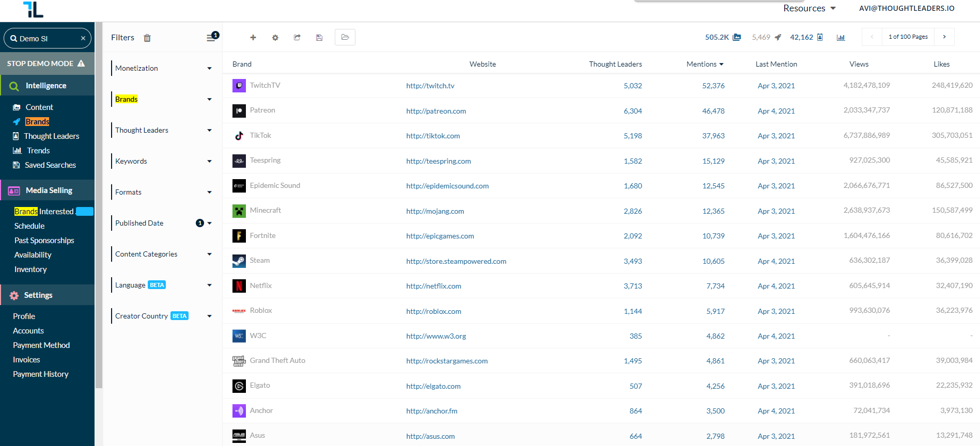
Task: Click Stop Demo Mode button
Action: pyautogui.click(x=47, y=63)
